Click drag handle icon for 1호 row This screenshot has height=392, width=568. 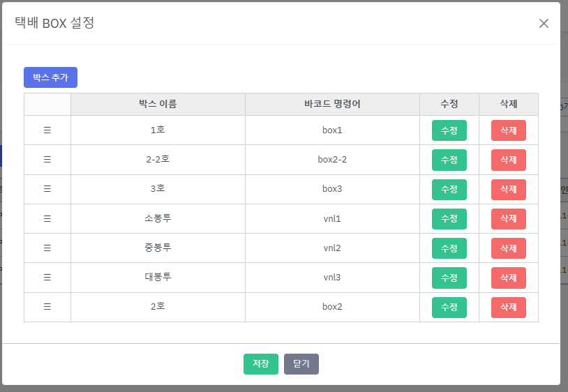point(47,130)
